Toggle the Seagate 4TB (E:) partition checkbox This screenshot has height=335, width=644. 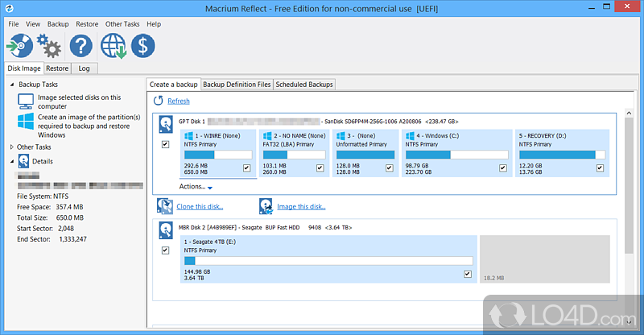(467, 275)
